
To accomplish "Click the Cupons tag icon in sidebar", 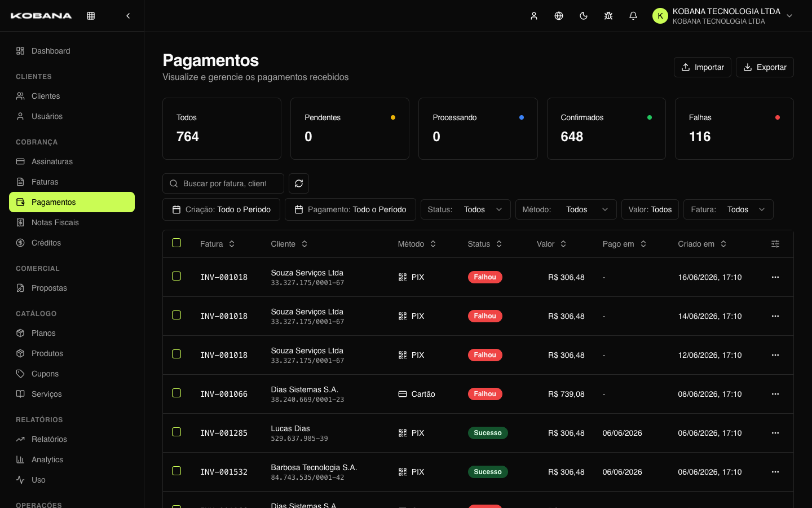I will point(20,374).
